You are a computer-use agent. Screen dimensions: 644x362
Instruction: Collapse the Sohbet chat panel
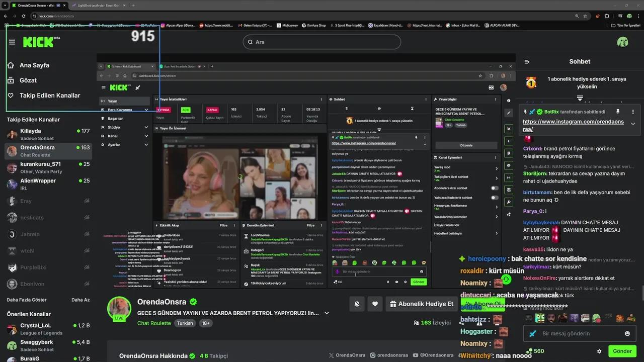coord(527,62)
